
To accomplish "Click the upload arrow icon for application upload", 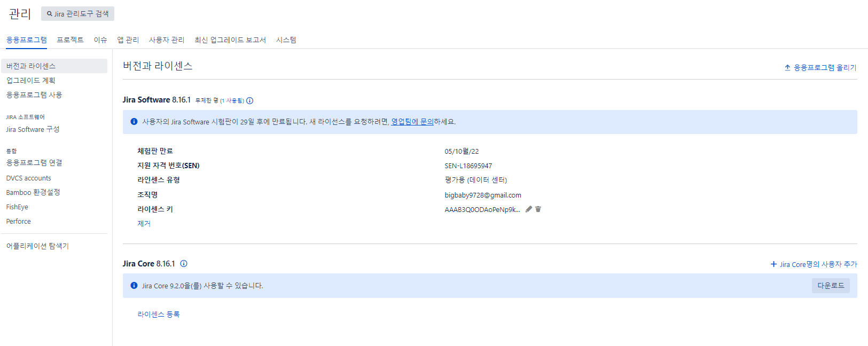I will (787, 68).
